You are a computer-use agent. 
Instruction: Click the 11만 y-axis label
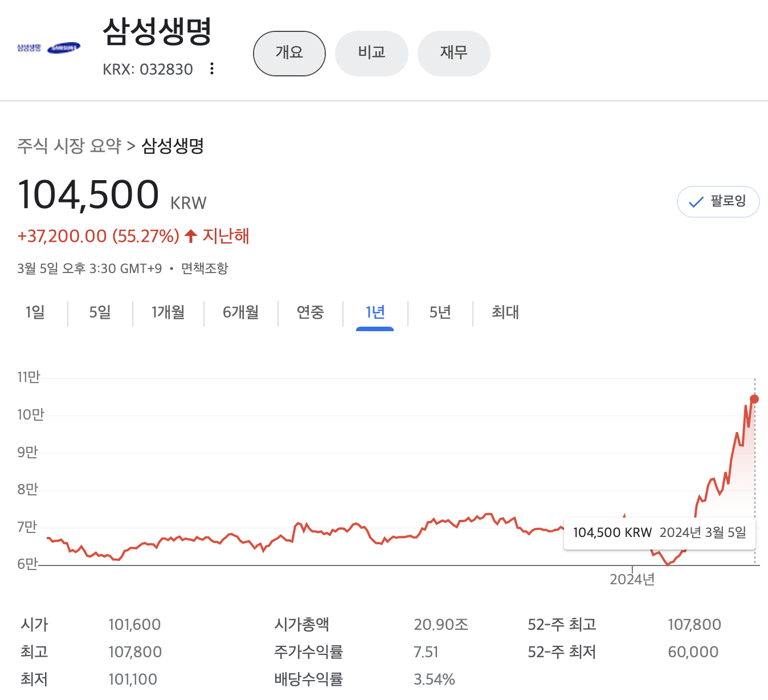(x=28, y=377)
